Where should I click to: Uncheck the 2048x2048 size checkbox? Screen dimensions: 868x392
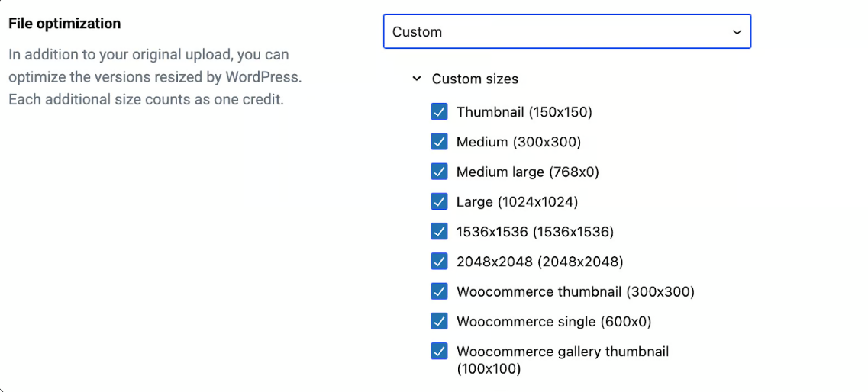click(x=439, y=262)
